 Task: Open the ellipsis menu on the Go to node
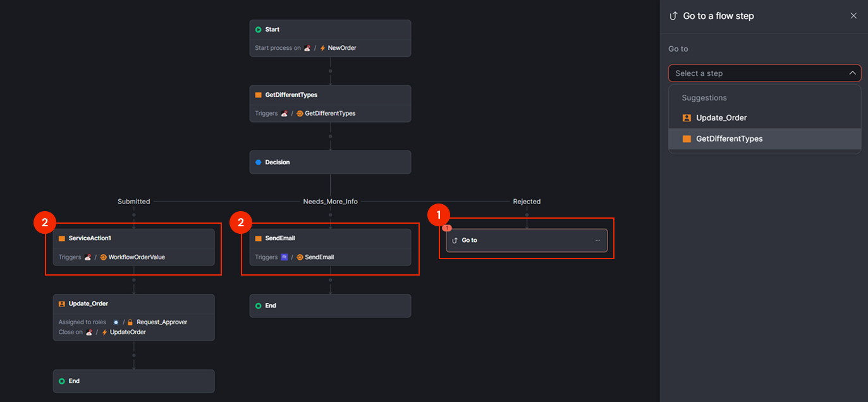tap(597, 240)
